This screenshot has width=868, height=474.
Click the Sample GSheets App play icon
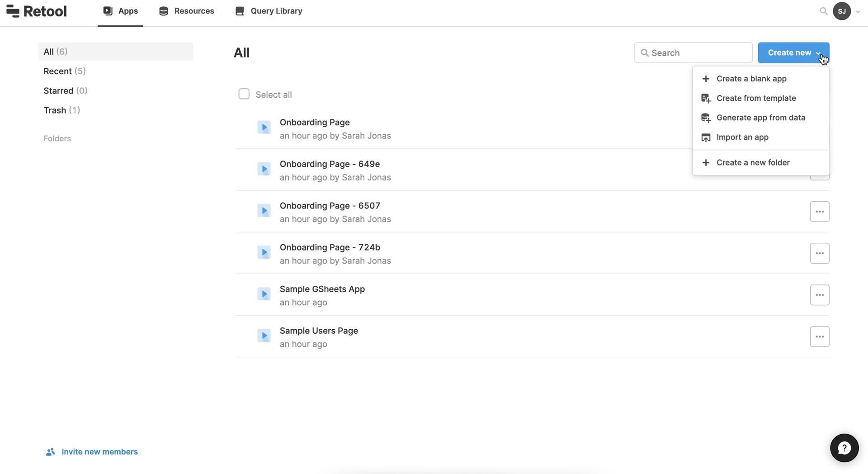pos(264,294)
